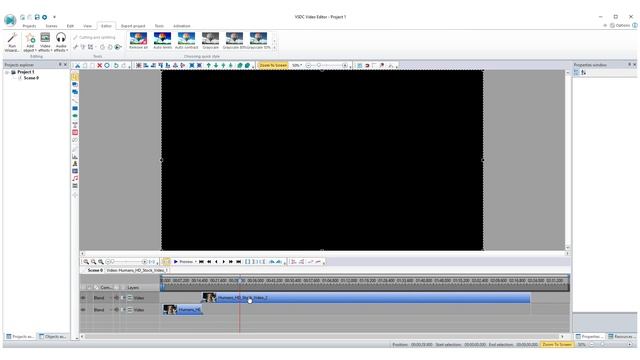Select the Humans_HD_Stock_Video_2 clip on timeline
The height and width of the screenshot is (360, 640).
pyautogui.click(x=366, y=298)
